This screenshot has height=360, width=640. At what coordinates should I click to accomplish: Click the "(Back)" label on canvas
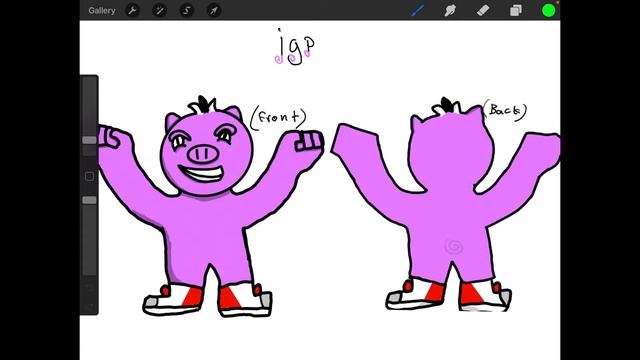click(505, 110)
